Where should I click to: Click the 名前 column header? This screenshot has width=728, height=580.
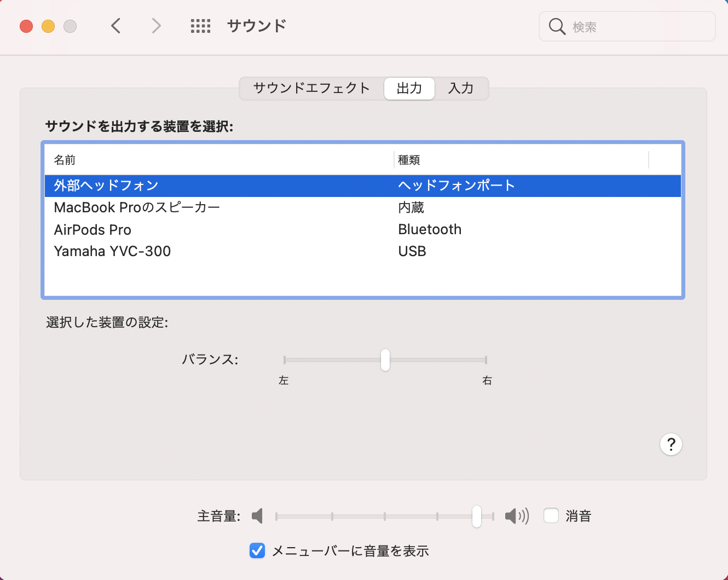(219, 160)
